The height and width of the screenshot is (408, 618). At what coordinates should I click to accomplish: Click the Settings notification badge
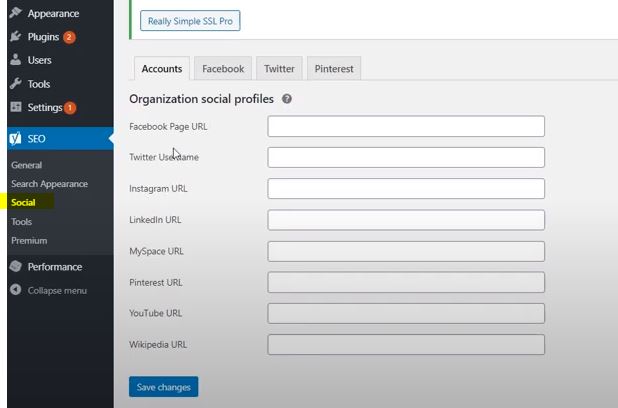[70, 108]
